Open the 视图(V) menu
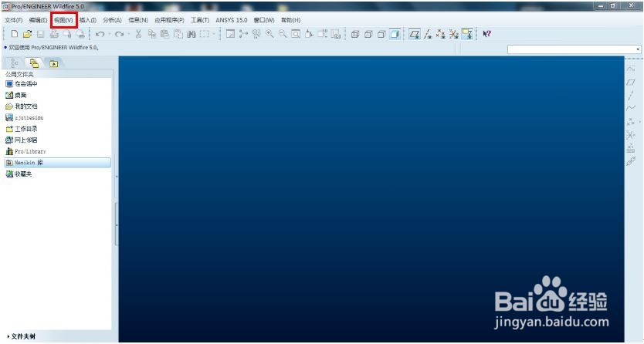This screenshot has height=344, width=644. (63, 20)
